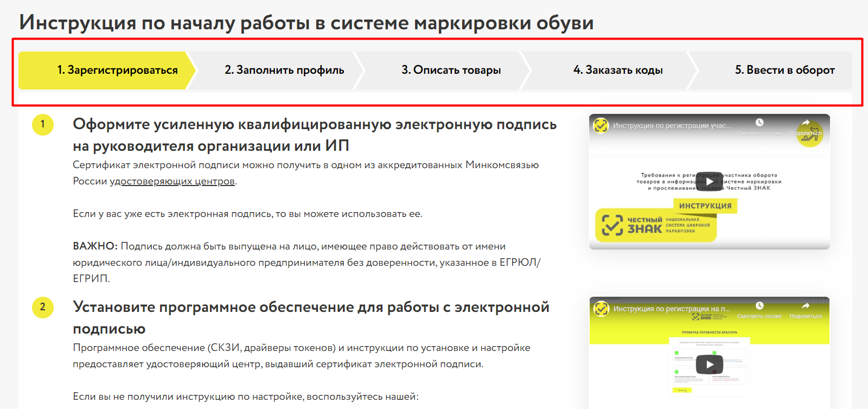Click 'Смотреть позже' clock icon on second video
The image size is (868, 409).
point(759,306)
